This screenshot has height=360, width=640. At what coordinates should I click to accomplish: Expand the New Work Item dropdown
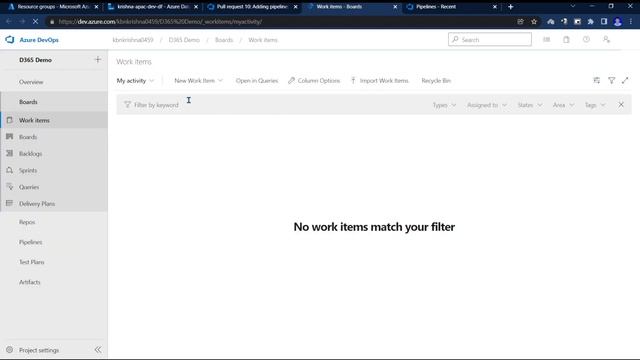(x=198, y=80)
